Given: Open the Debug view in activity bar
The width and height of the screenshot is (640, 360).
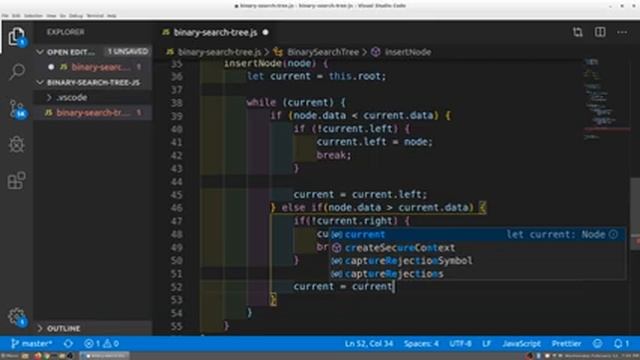Looking at the screenshot, I should [x=16, y=144].
